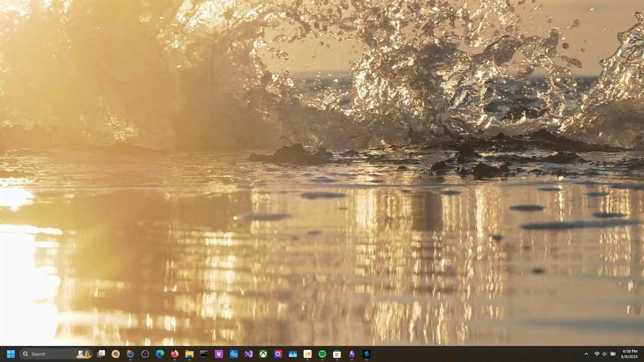The image size is (644, 362).
Task: Open the Photos app
Action: [292, 354]
